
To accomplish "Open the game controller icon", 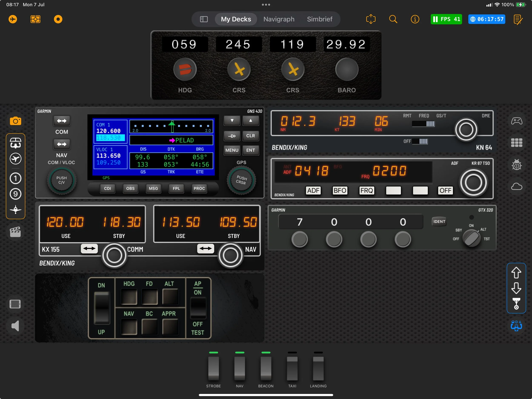I will [x=516, y=121].
